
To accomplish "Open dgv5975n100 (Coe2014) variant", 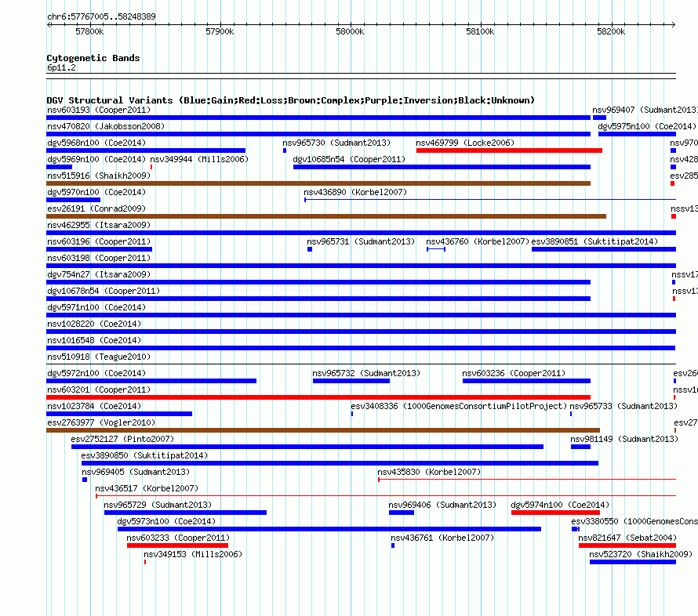I will [x=637, y=134].
